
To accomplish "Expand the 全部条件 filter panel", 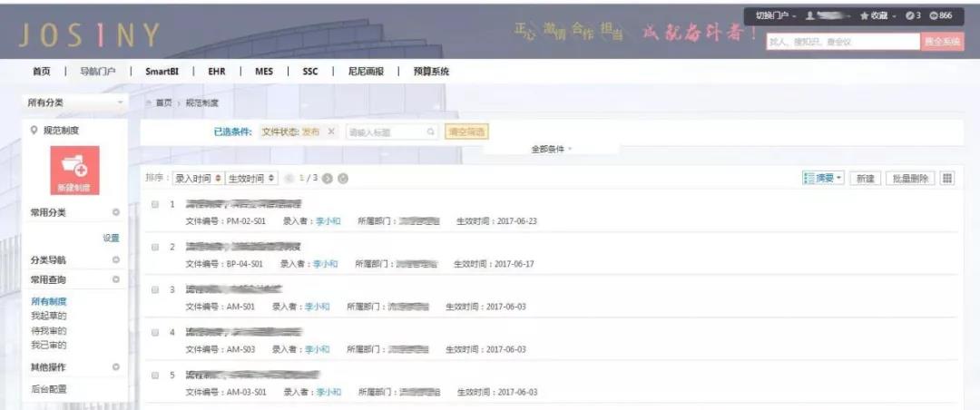I will coord(552,149).
